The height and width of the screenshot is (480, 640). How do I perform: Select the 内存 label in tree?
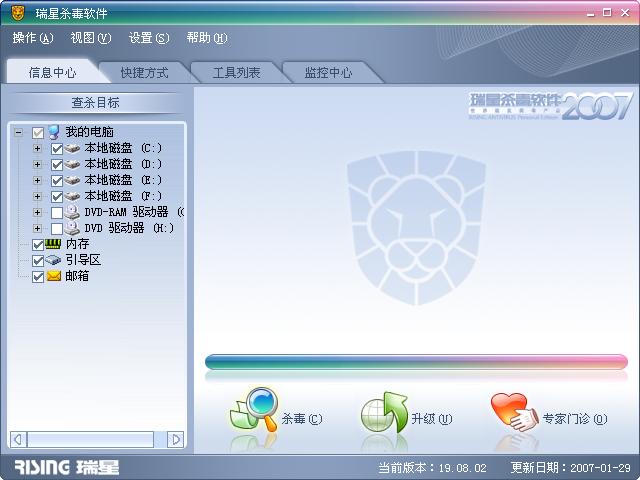click(x=77, y=244)
